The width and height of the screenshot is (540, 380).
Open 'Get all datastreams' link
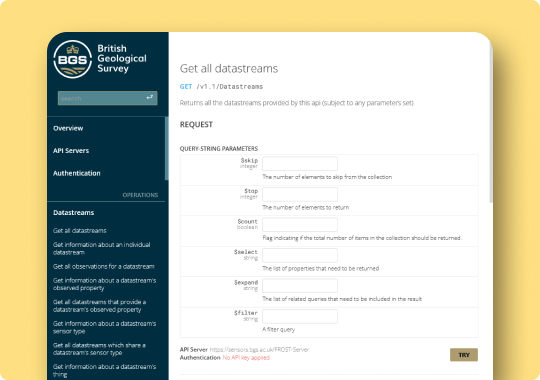pos(80,230)
